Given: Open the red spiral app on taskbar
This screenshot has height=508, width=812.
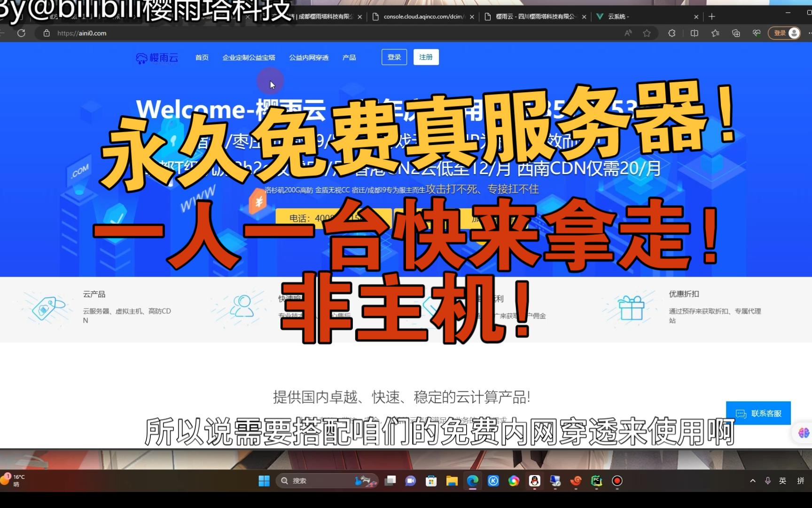Looking at the screenshot, I should [x=576, y=481].
